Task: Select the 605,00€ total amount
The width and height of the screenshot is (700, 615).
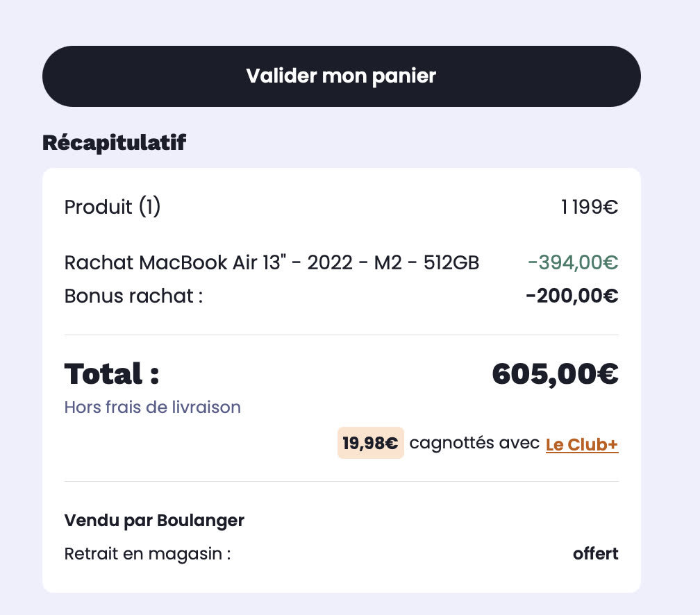Action: click(x=555, y=374)
